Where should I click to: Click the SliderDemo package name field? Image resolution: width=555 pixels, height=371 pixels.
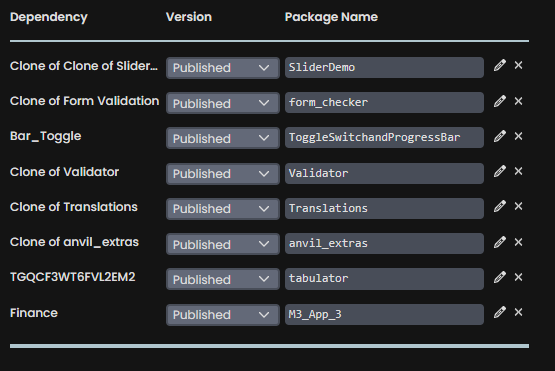[x=384, y=67]
